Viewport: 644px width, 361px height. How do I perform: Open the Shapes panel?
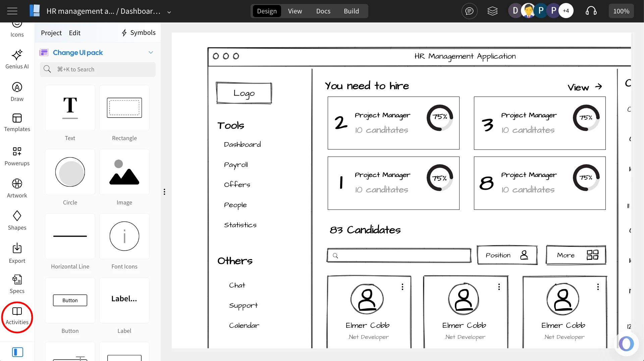pos(17,220)
